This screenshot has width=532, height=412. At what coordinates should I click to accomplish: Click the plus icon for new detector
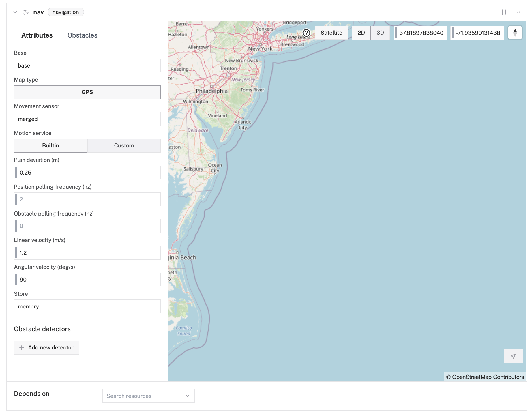click(x=22, y=348)
